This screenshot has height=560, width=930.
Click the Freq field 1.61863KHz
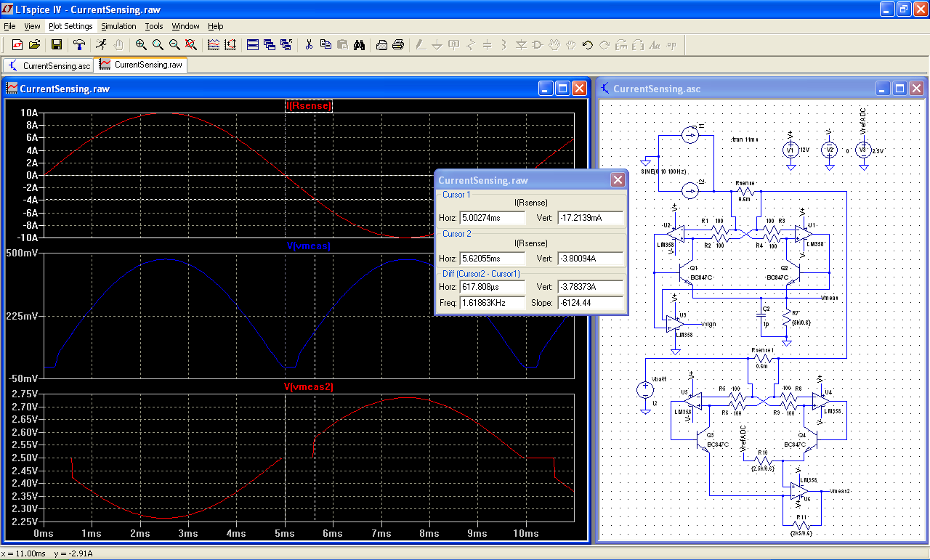[x=493, y=302]
